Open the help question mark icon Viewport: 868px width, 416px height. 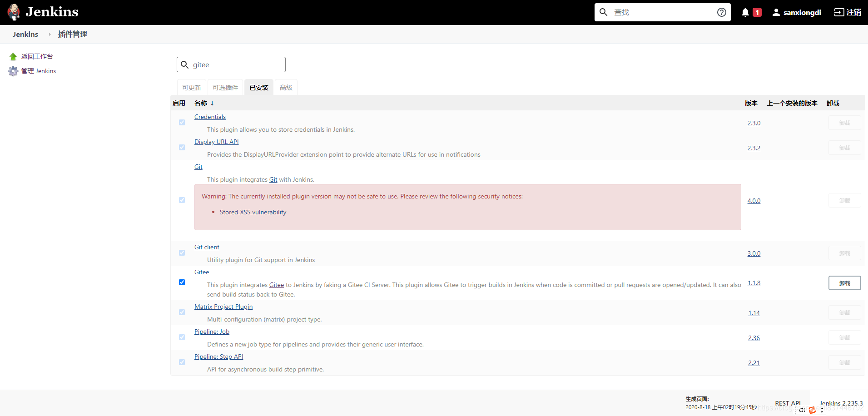click(722, 12)
